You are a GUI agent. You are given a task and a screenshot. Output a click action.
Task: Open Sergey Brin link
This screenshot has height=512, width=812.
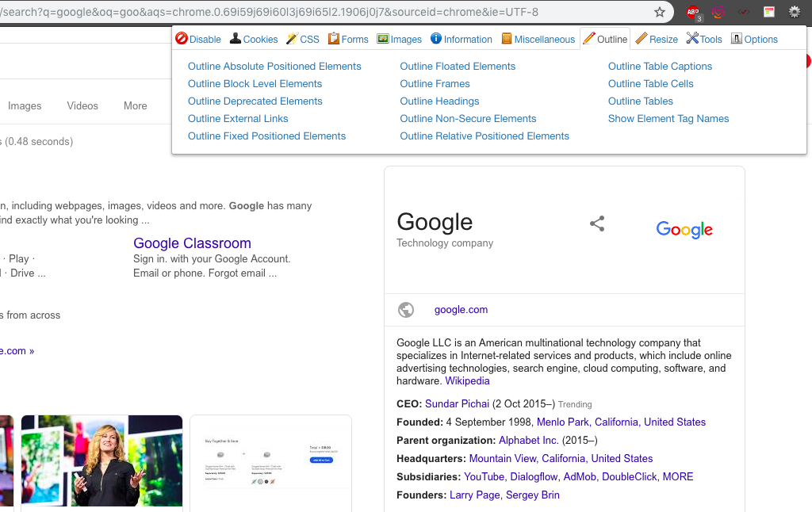533,495
